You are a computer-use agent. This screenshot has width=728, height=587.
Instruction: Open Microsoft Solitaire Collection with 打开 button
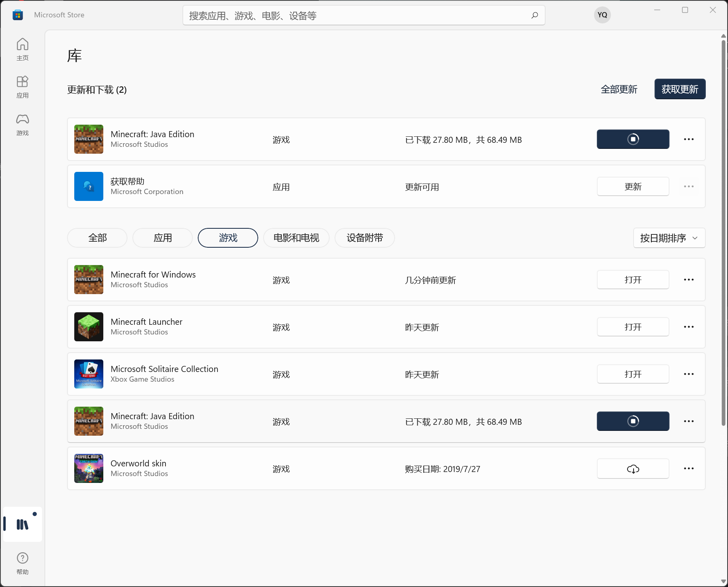point(633,374)
